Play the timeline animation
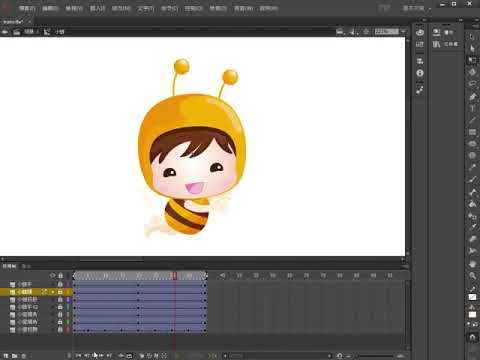This screenshot has width=480, height=360. (94, 356)
